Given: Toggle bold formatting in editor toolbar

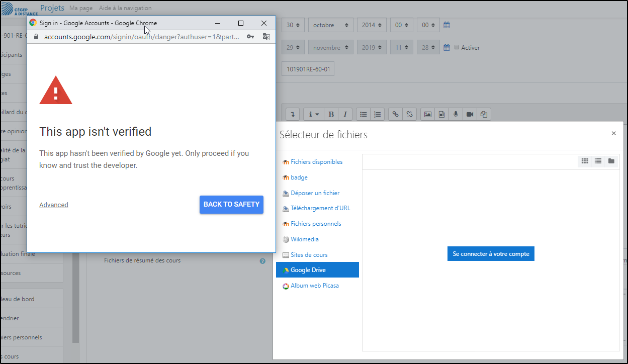Looking at the screenshot, I should (x=331, y=114).
